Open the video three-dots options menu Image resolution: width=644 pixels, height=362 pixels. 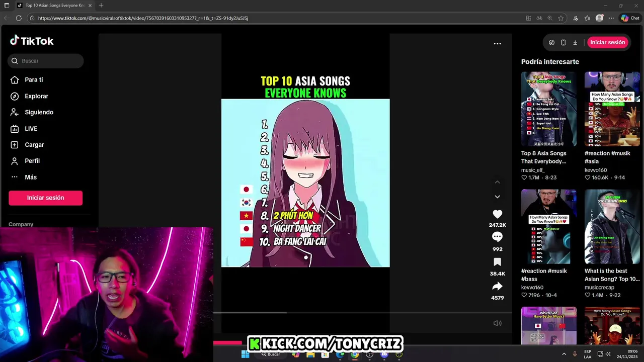[497, 44]
